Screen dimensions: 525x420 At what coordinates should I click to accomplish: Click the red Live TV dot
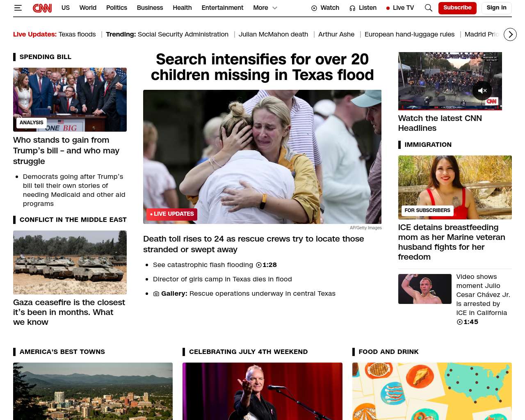[388, 8]
